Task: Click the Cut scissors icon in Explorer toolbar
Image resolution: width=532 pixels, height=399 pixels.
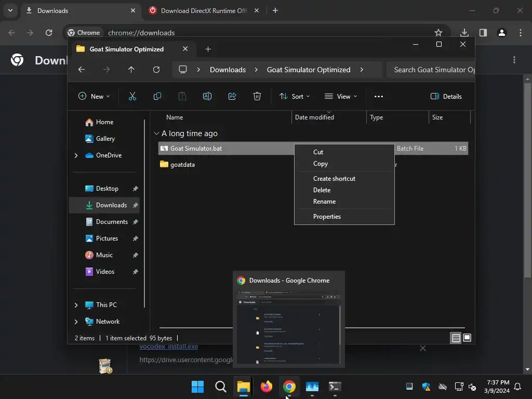Action: point(132,96)
